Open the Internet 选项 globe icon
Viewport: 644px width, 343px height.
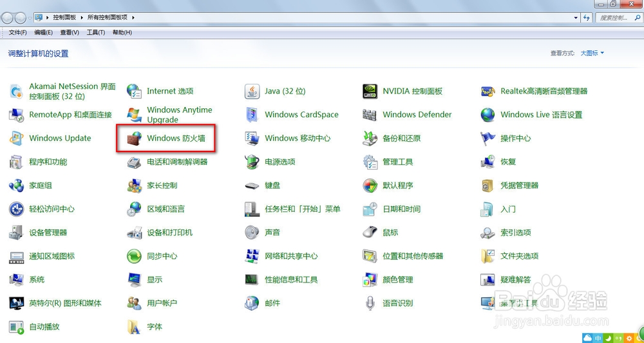[x=135, y=92]
